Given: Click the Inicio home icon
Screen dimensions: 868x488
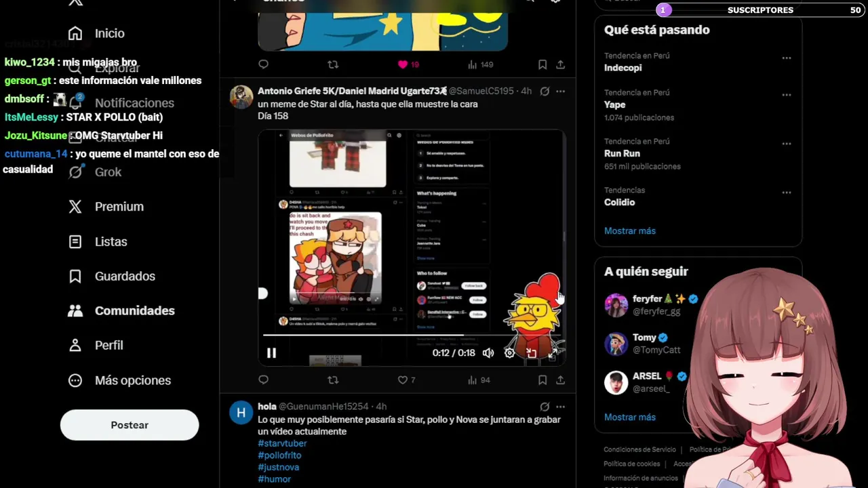Looking at the screenshot, I should 75,33.
